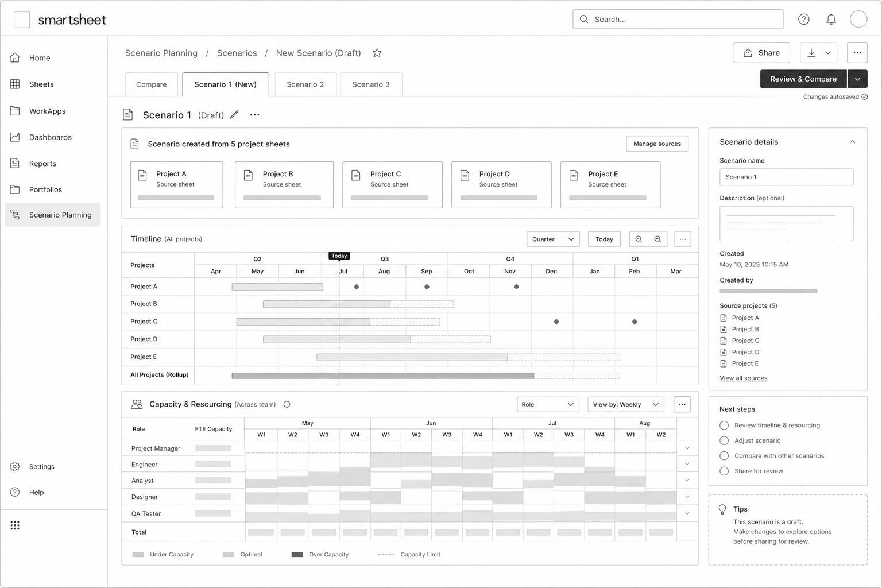Click the help icon in top bar
Screen dimensions: 882x588
pos(804,19)
